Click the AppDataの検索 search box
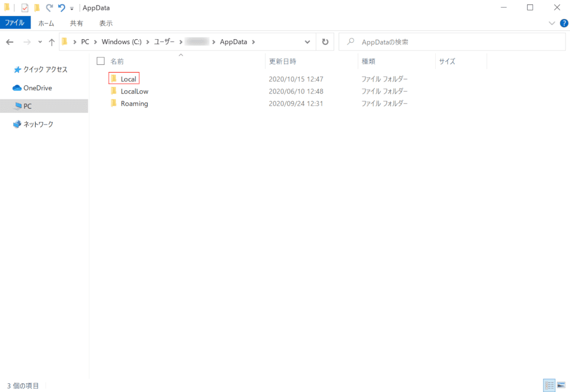570x392 pixels. coord(452,42)
